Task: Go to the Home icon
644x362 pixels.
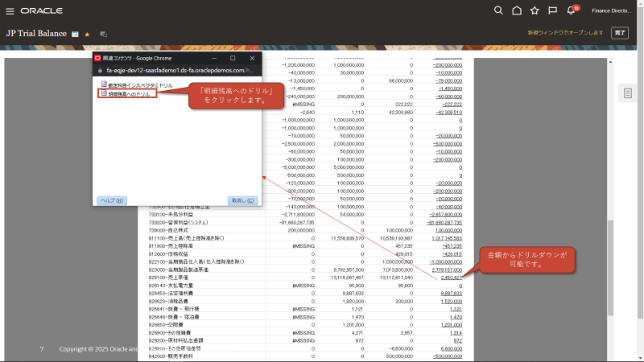Action: coord(517,10)
